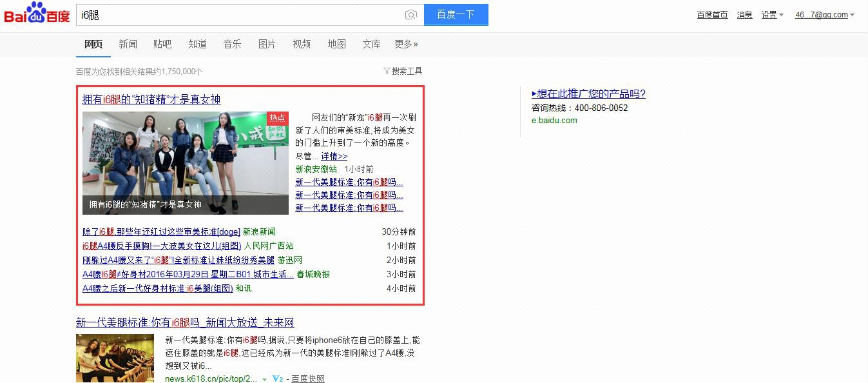Switch to the 图片 tab

pyautogui.click(x=267, y=44)
